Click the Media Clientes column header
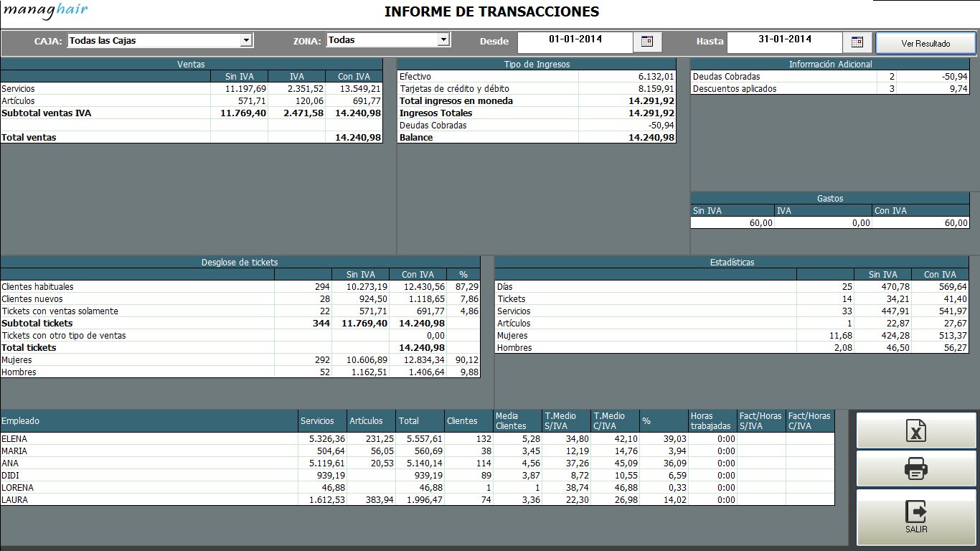980x551 pixels. pos(517,421)
